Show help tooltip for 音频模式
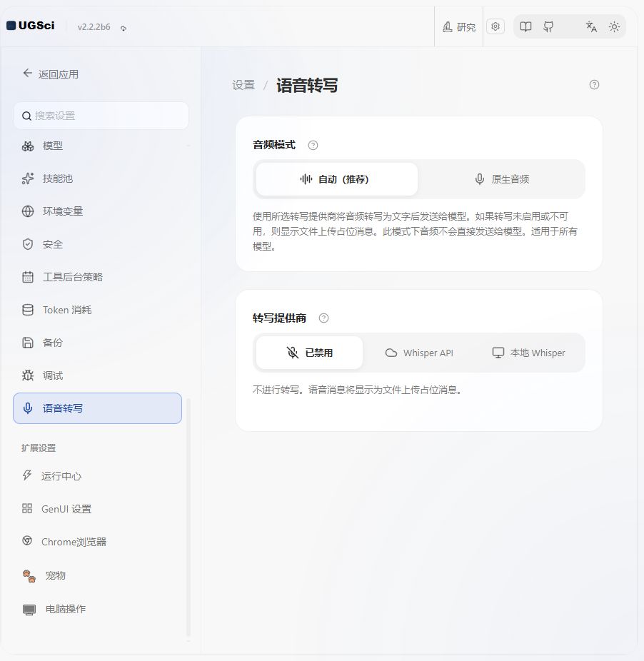644x661 pixels. 313,146
